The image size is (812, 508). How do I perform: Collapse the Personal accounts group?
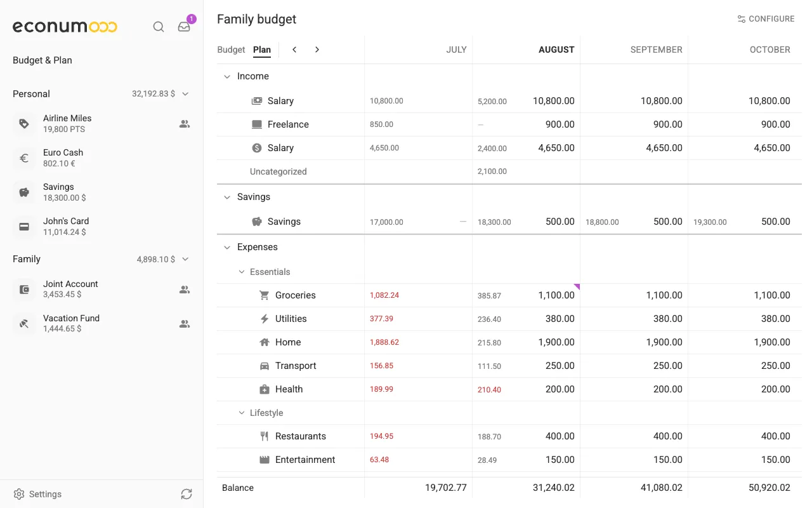click(185, 94)
